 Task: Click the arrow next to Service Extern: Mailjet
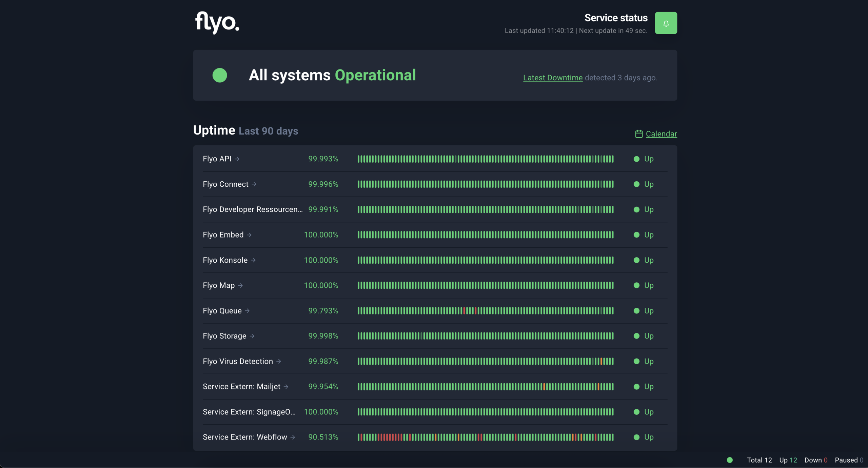pos(286,387)
